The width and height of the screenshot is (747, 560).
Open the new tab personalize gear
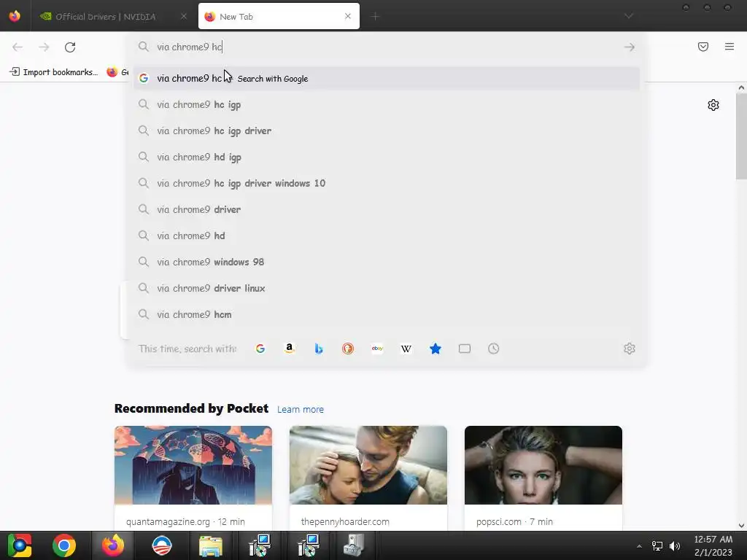point(713,105)
